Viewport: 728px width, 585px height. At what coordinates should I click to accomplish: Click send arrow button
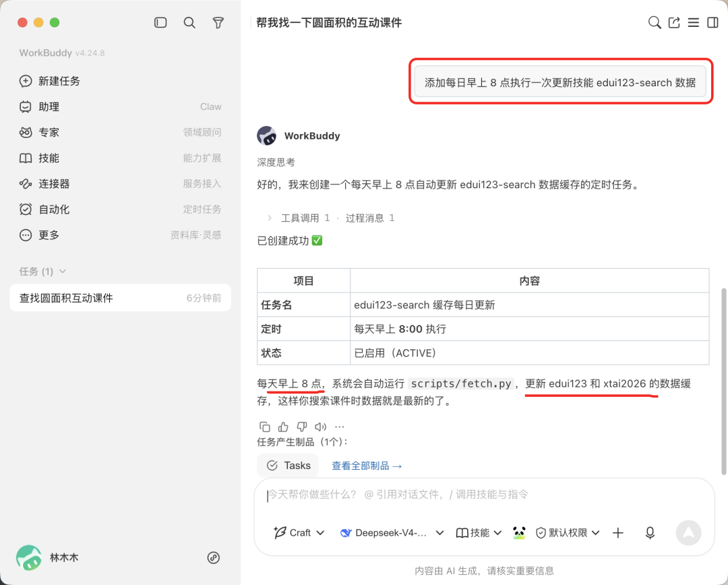[x=688, y=533]
